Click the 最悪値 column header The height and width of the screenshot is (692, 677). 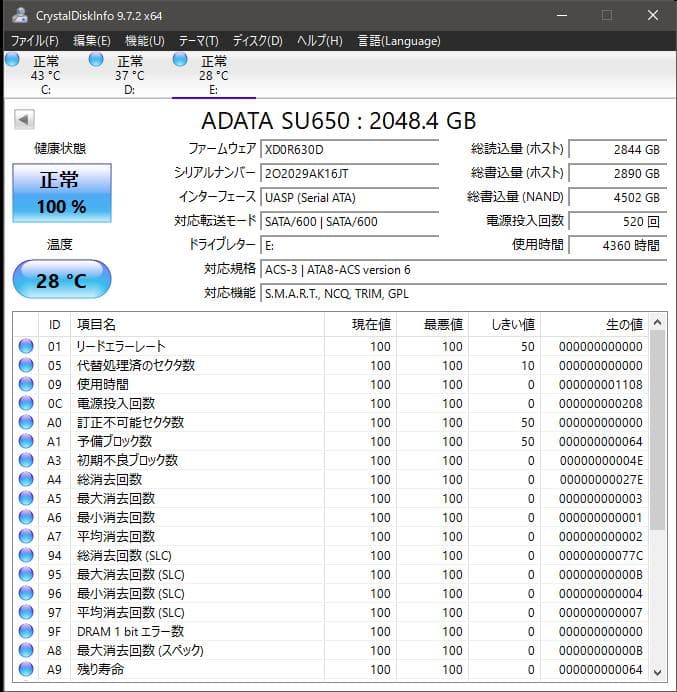(432, 324)
